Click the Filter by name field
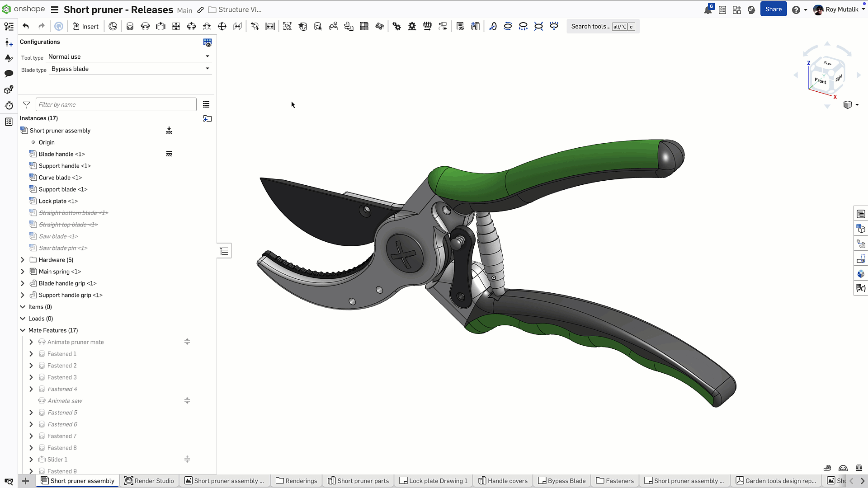This screenshot has height=488, width=868. coord(116,104)
